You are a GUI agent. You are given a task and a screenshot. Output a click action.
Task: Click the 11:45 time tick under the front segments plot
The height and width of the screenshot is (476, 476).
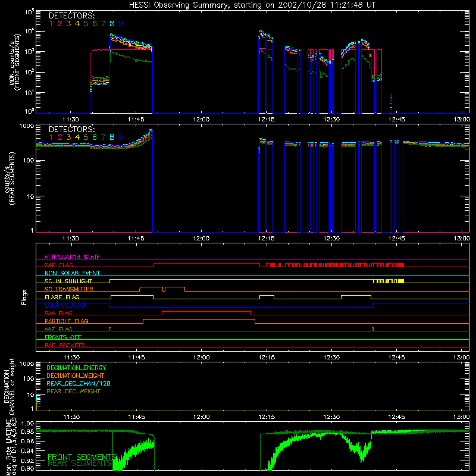click(x=136, y=120)
